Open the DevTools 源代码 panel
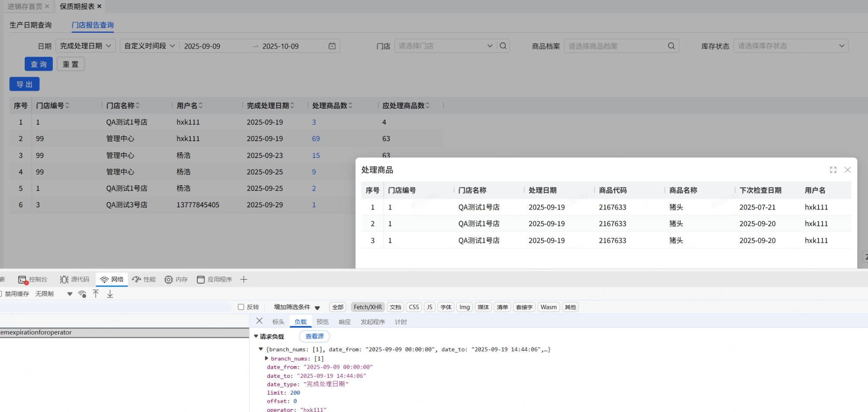Image resolution: width=868 pixels, height=412 pixels. (74, 280)
